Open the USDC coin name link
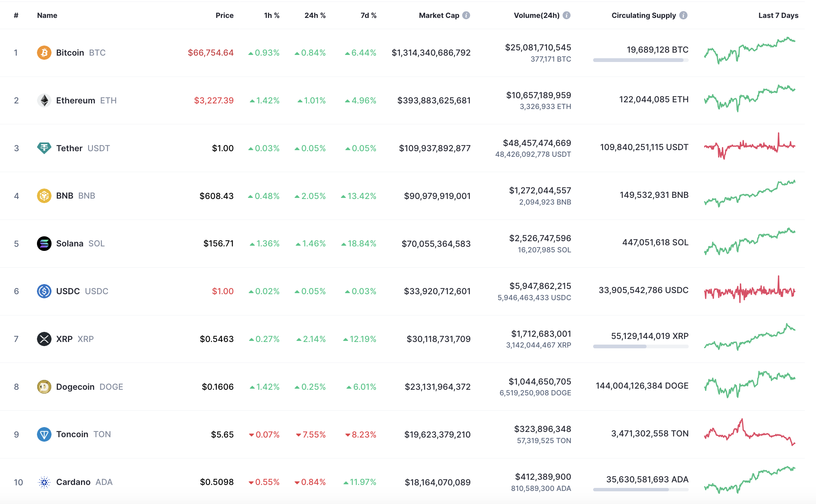The width and height of the screenshot is (816, 504). tap(68, 291)
